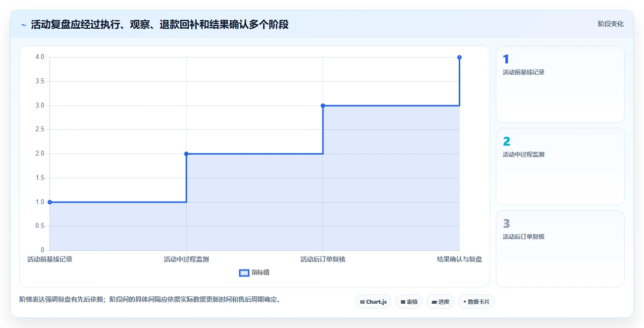Viewport: 644px width, 328px height.
Task: Open stage card 3 活动后订单复核
Action: pos(560,249)
